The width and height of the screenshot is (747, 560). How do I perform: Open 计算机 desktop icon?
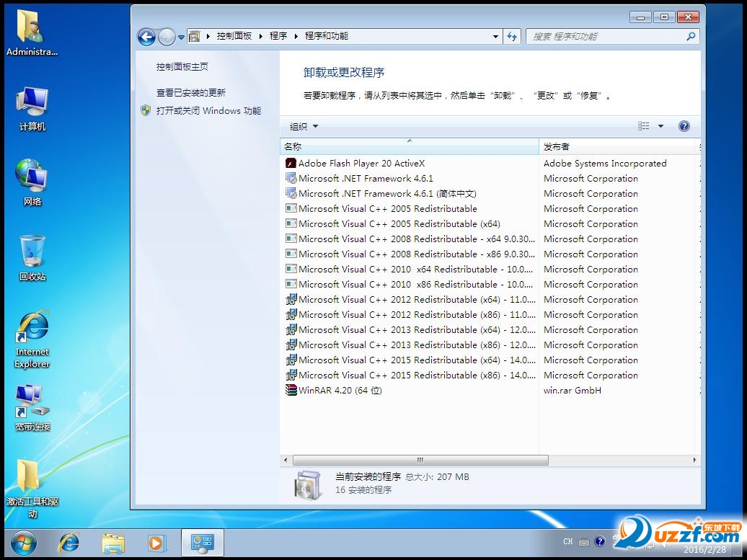32,108
